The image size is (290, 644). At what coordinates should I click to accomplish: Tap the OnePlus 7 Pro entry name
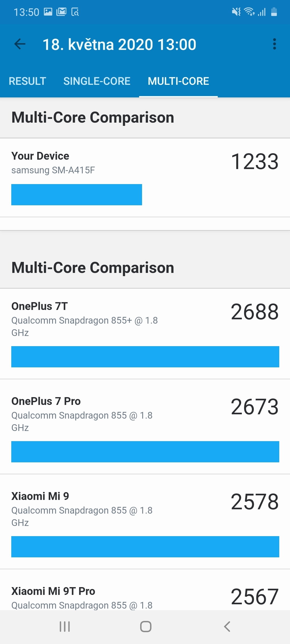[x=46, y=401]
